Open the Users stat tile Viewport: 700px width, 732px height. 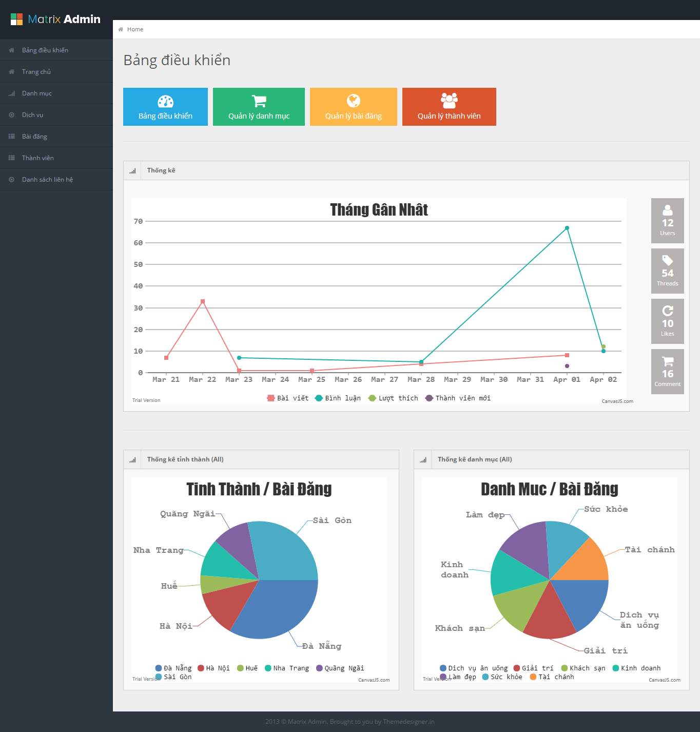667,221
